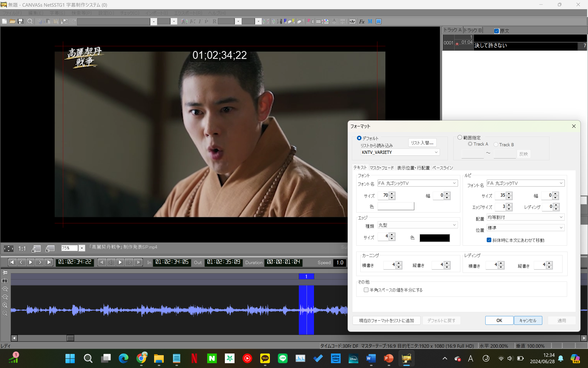Click the Open folder icon in toolbar
Screen dimensions: 588x368
pyautogui.click(x=12, y=21)
